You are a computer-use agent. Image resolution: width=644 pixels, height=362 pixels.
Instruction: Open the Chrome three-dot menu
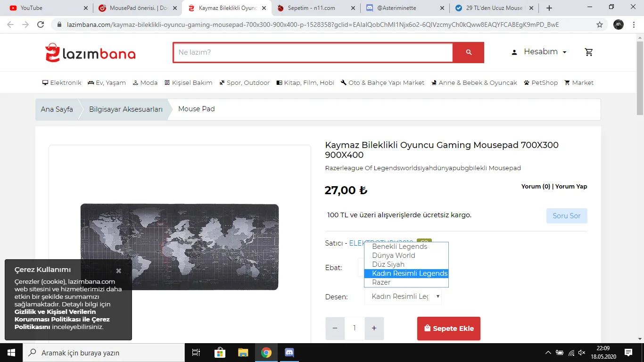[x=634, y=25]
